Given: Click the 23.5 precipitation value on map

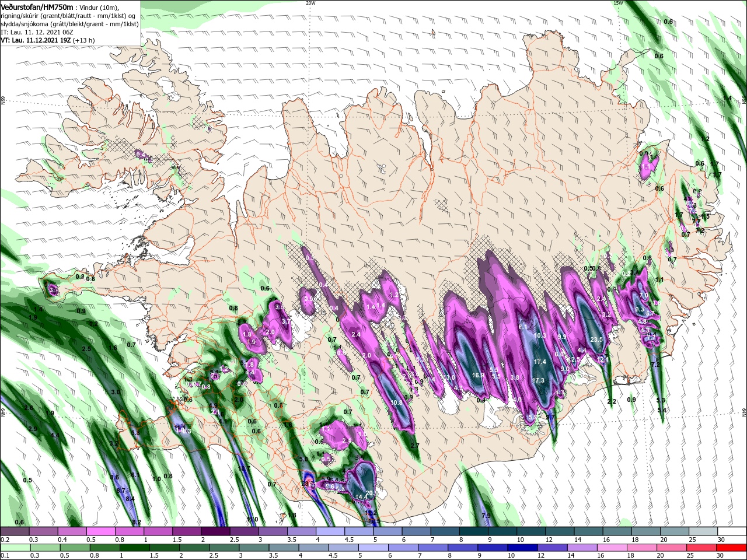Looking at the screenshot, I should [x=596, y=339].
